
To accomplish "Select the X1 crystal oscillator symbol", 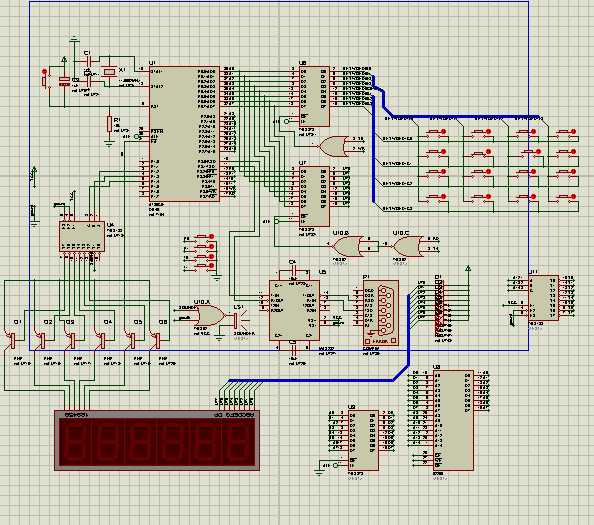I will [109, 72].
